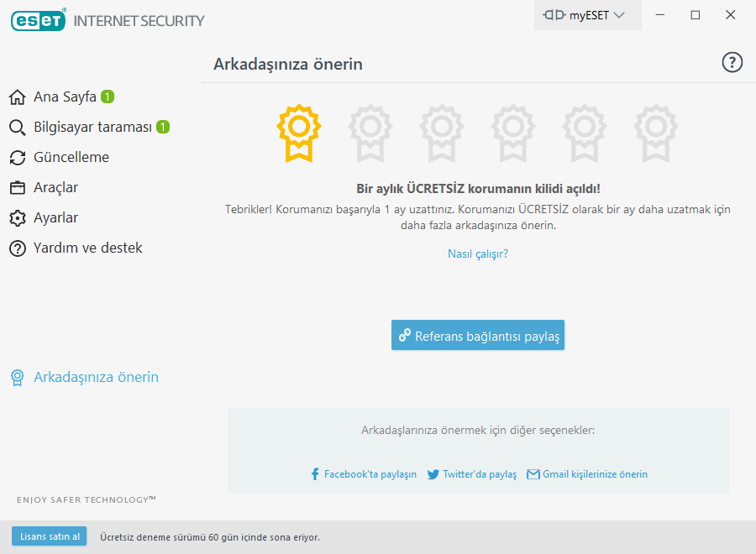The image size is (756, 554).
Task: Open the Güncelleme section
Action: pyautogui.click(x=71, y=157)
